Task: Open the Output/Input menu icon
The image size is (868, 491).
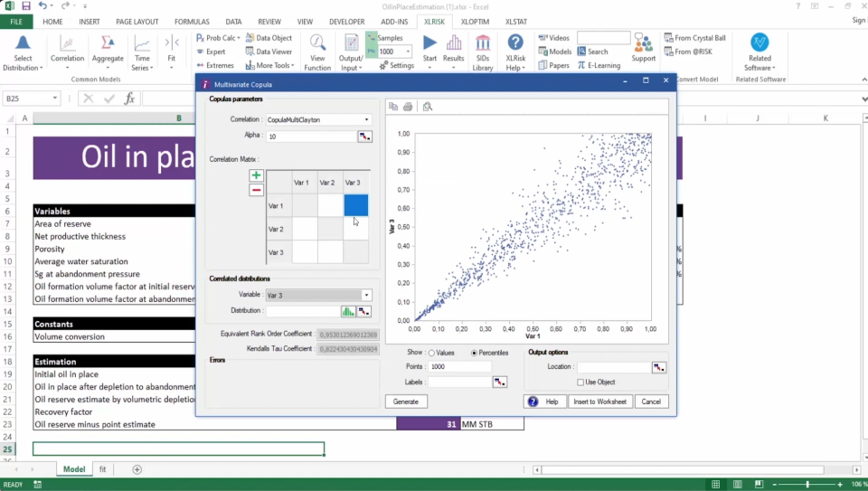Action: (351, 53)
